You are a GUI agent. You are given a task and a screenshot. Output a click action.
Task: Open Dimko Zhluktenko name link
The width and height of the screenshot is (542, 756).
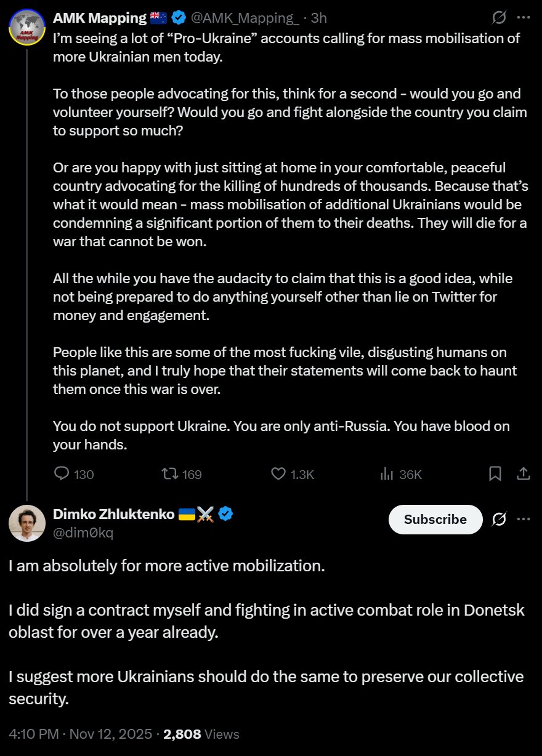114,514
